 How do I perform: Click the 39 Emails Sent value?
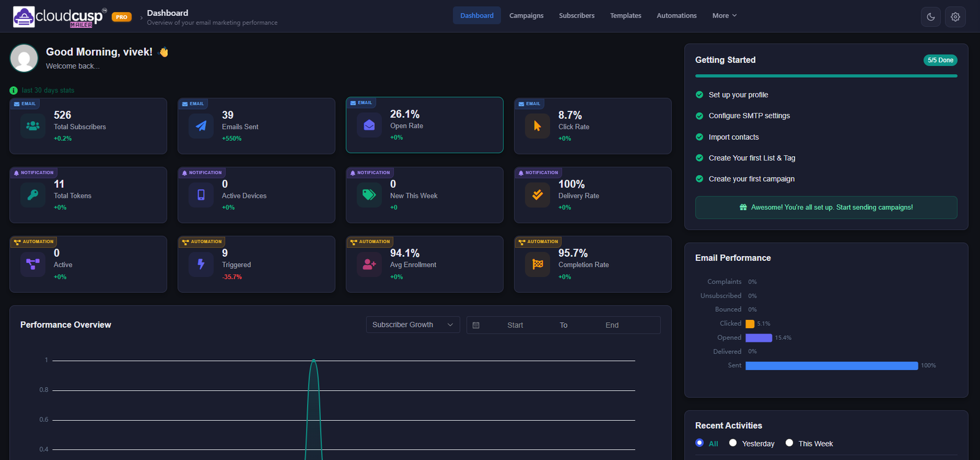pyautogui.click(x=228, y=115)
